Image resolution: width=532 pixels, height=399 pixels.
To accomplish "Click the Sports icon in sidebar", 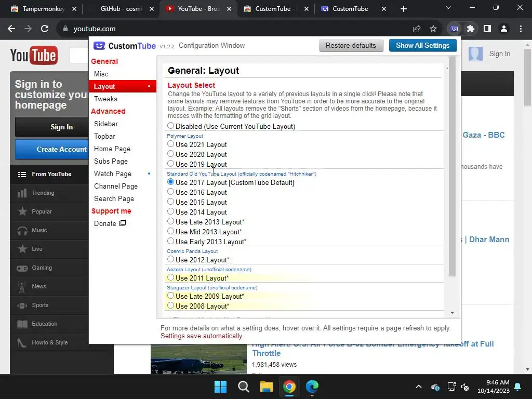I will pyautogui.click(x=22, y=305).
